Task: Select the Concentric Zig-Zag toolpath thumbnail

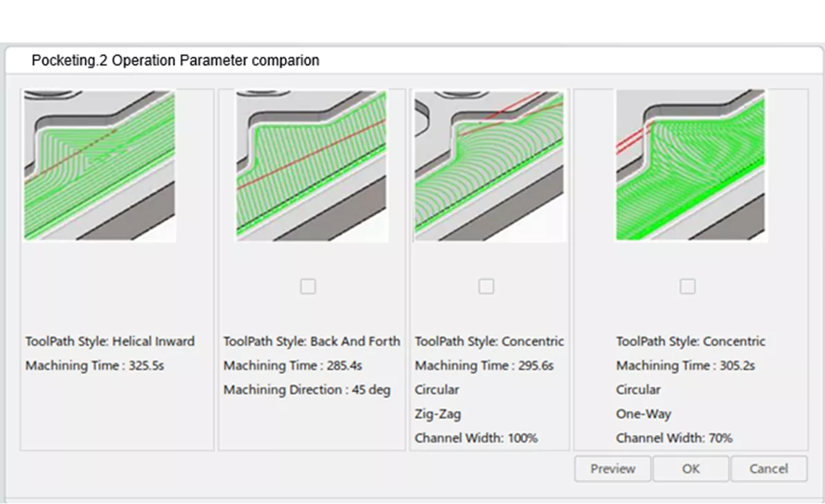Action: (x=490, y=165)
